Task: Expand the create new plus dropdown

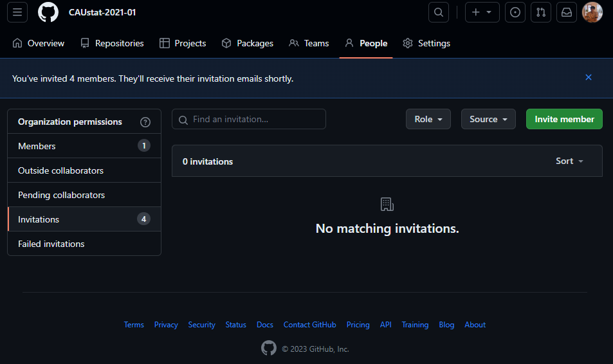Action: 482,12
